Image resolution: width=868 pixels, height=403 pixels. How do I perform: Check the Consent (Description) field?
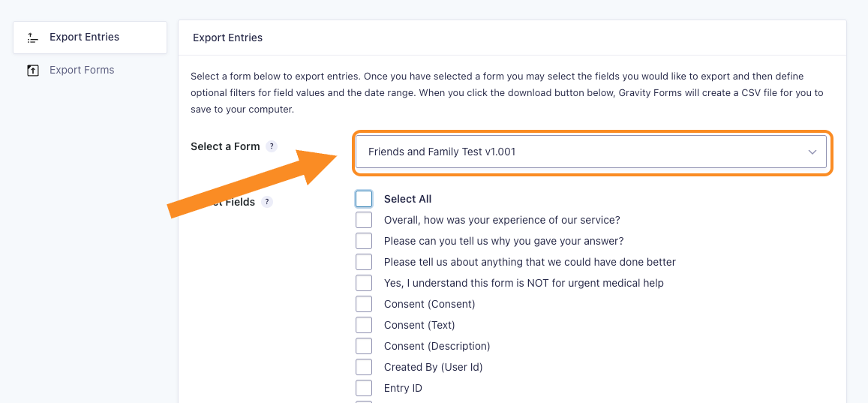(364, 346)
